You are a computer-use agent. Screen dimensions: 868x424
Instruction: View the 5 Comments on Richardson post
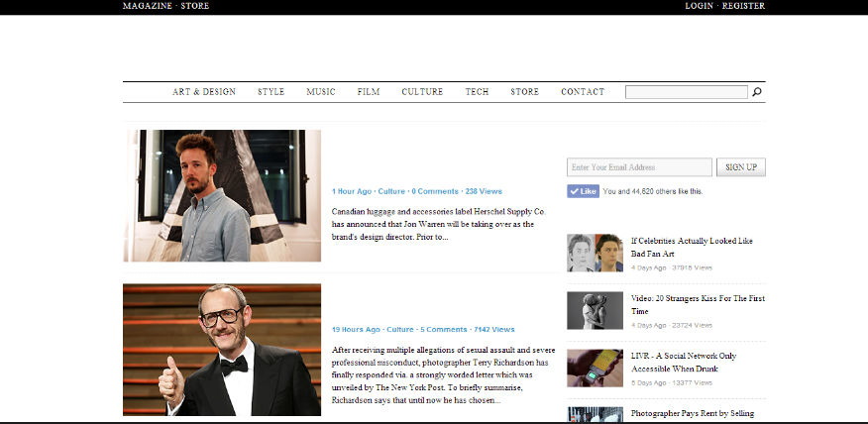click(443, 329)
